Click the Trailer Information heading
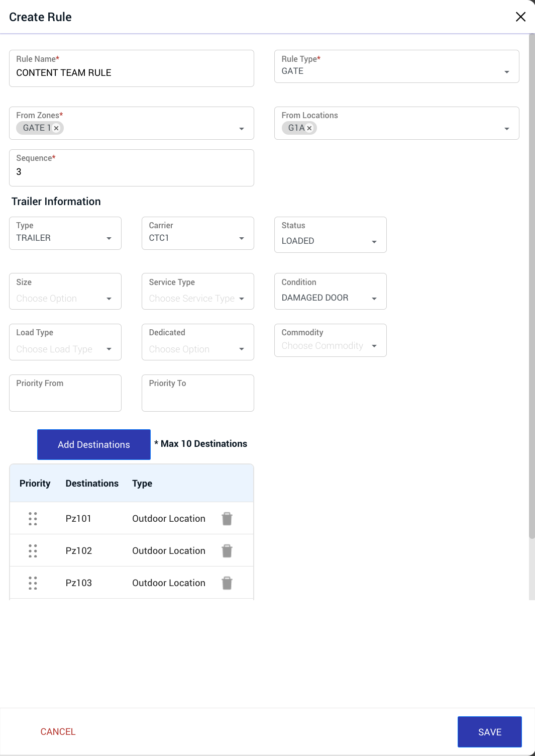 [56, 202]
